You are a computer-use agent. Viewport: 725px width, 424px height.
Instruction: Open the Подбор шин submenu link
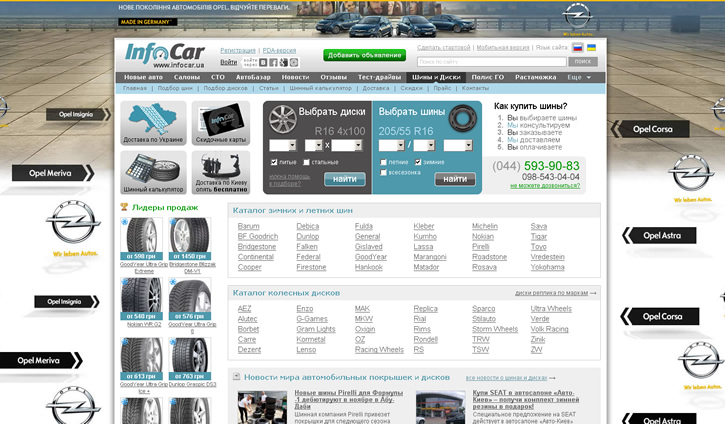click(175, 88)
